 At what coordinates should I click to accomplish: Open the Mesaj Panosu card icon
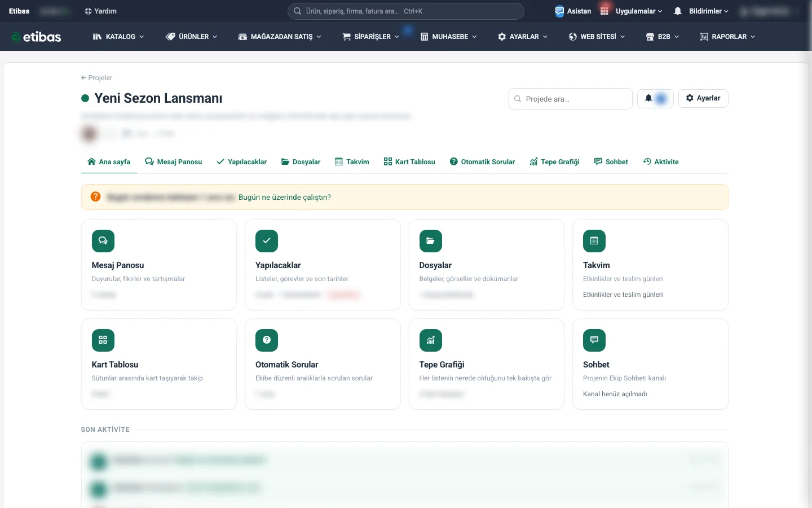(103, 241)
